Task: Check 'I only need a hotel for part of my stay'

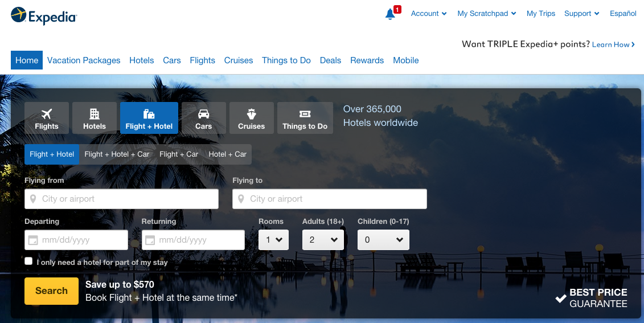Action: (x=28, y=261)
